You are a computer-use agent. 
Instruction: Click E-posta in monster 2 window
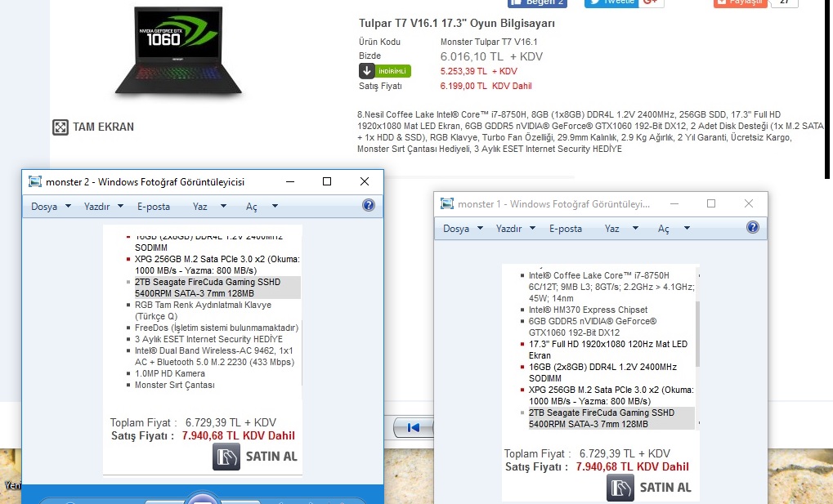[x=154, y=206]
